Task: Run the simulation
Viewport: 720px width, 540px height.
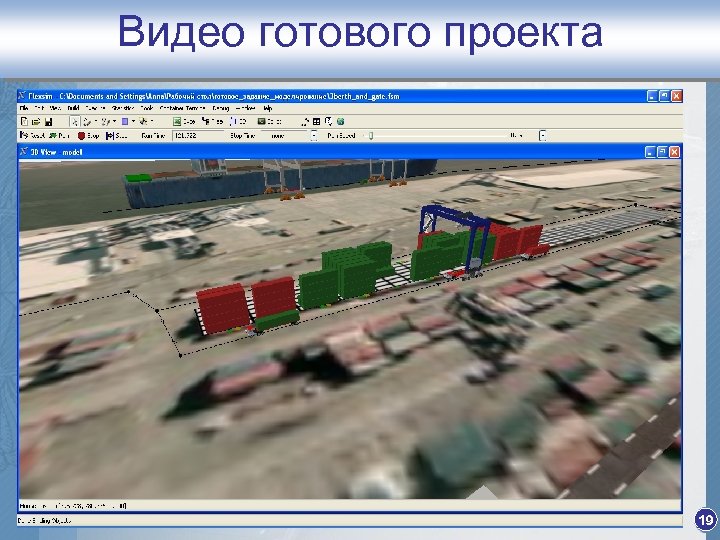Action: click(x=60, y=135)
